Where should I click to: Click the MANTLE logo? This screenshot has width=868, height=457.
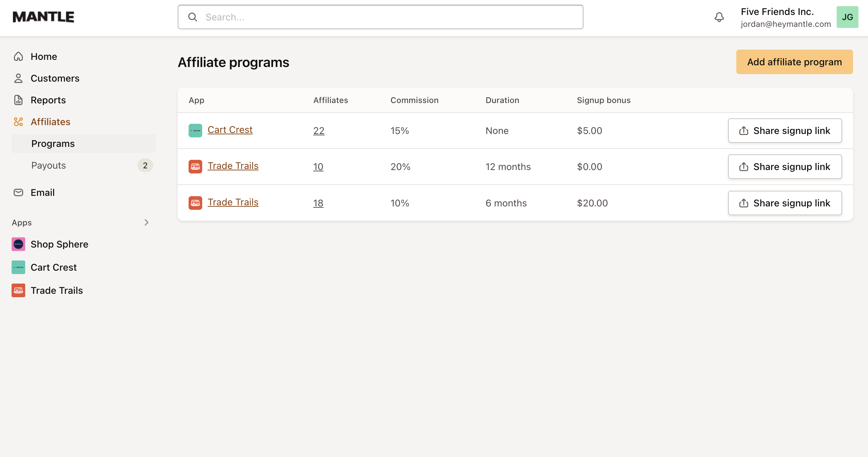(x=43, y=16)
